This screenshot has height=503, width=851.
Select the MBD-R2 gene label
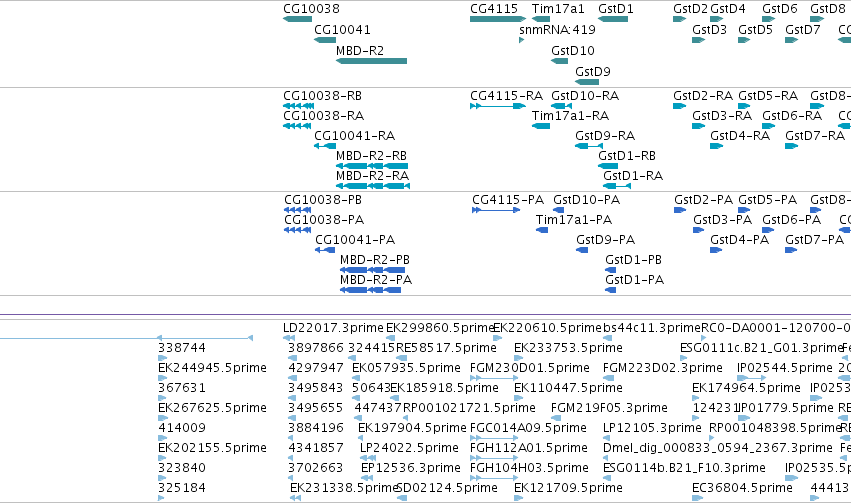click(x=360, y=51)
